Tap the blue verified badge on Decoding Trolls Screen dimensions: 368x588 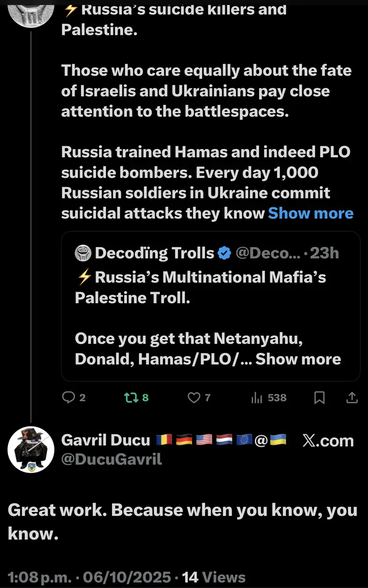(x=225, y=253)
